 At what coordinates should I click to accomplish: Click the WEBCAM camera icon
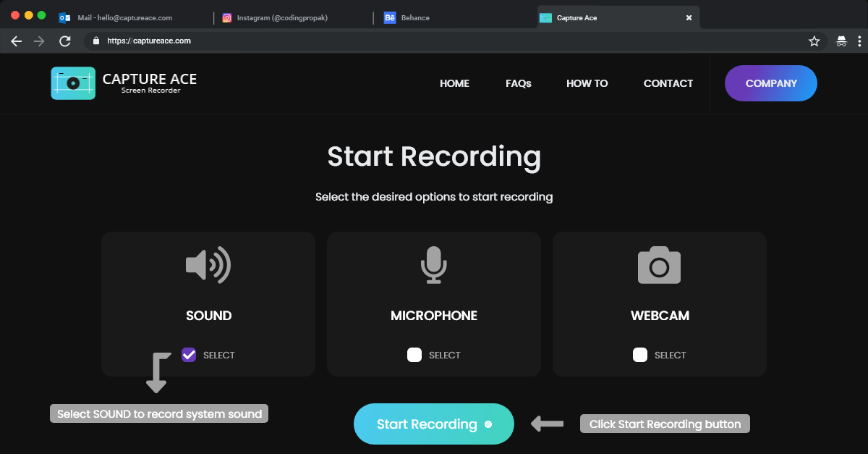pyautogui.click(x=659, y=265)
